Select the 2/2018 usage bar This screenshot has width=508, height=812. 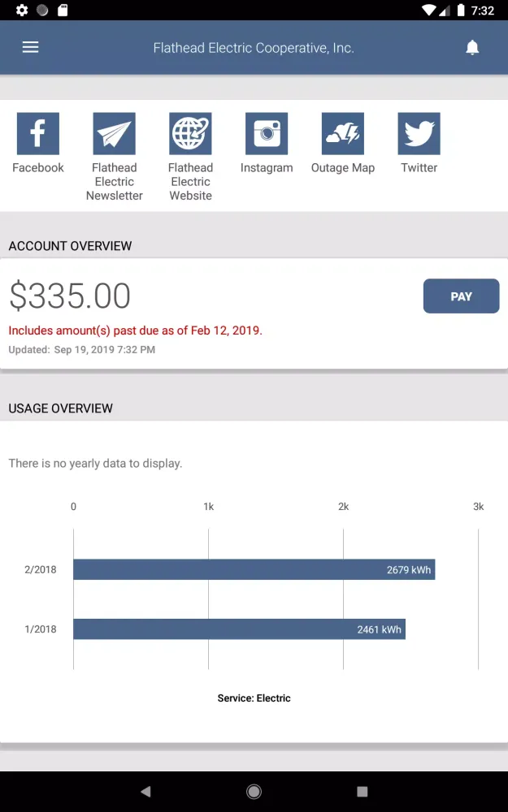[254, 569]
